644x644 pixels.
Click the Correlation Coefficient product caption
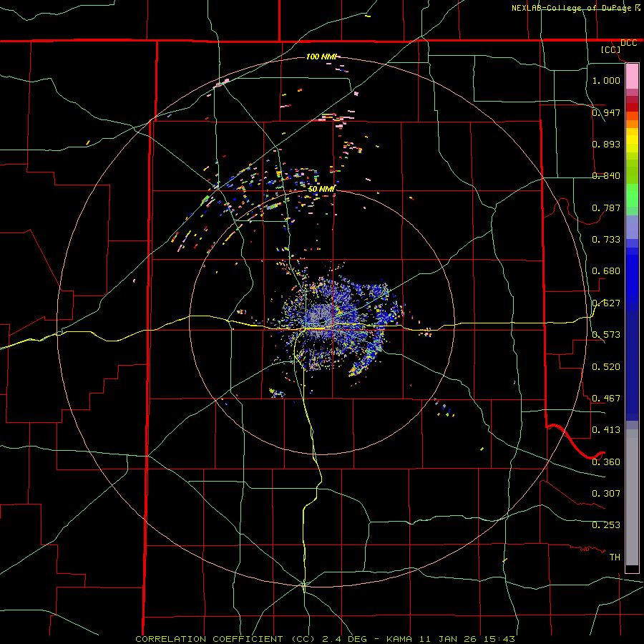tap(325, 639)
